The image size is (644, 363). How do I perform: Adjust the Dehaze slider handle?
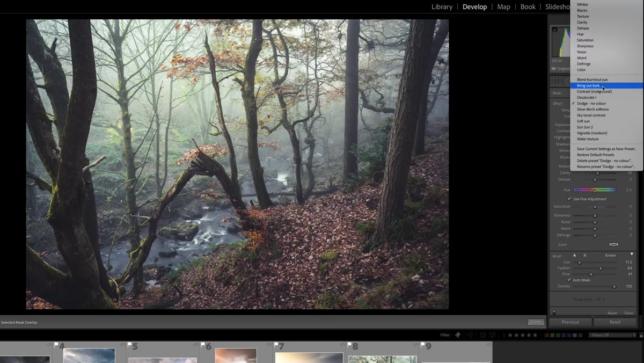[x=595, y=179]
